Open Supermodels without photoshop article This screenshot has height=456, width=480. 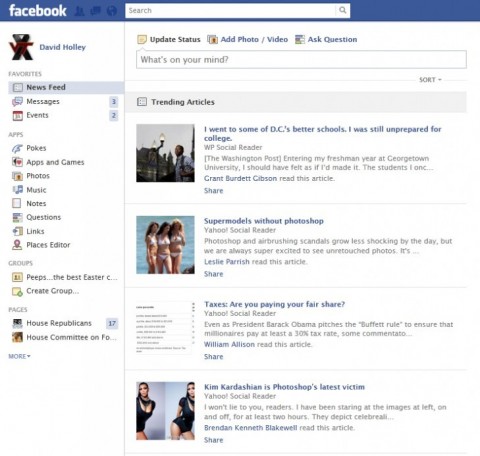click(264, 221)
